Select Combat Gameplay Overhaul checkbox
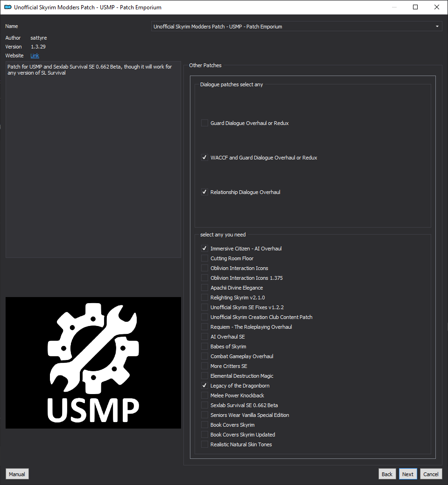Image resolution: width=448 pixels, height=485 pixels. coord(204,356)
